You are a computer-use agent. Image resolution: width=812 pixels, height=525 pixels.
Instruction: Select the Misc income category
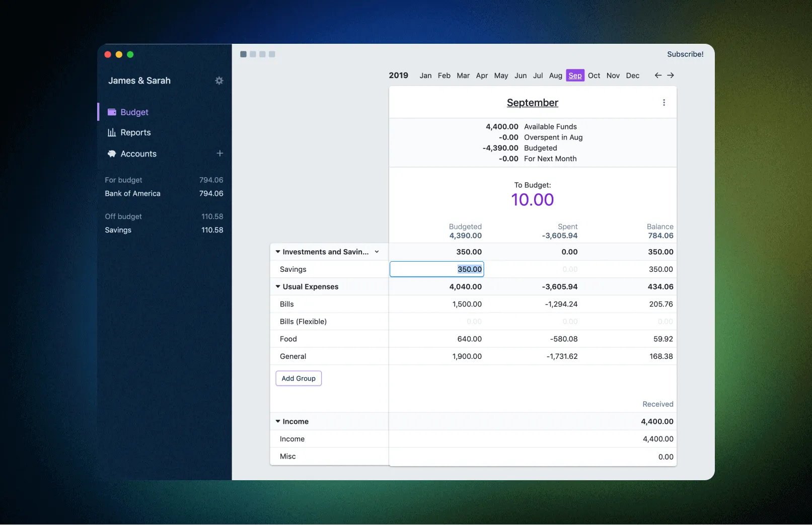[288, 457]
